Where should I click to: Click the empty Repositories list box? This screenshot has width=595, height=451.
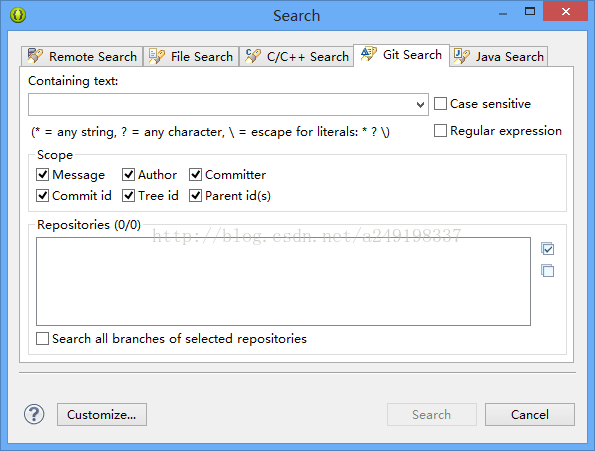[x=283, y=281]
